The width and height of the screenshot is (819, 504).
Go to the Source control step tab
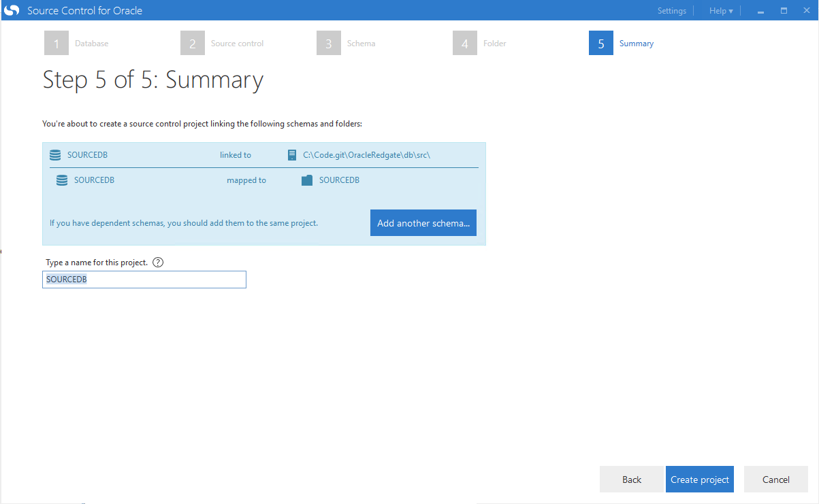237,44
